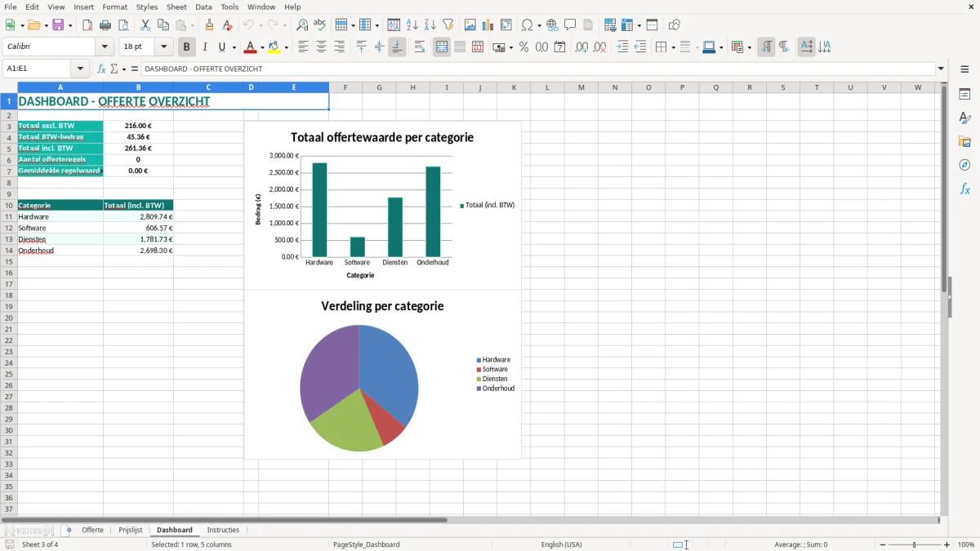The width and height of the screenshot is (980, 551).
Task: Click the Sort Descending icon
Action: click(430, 25)
